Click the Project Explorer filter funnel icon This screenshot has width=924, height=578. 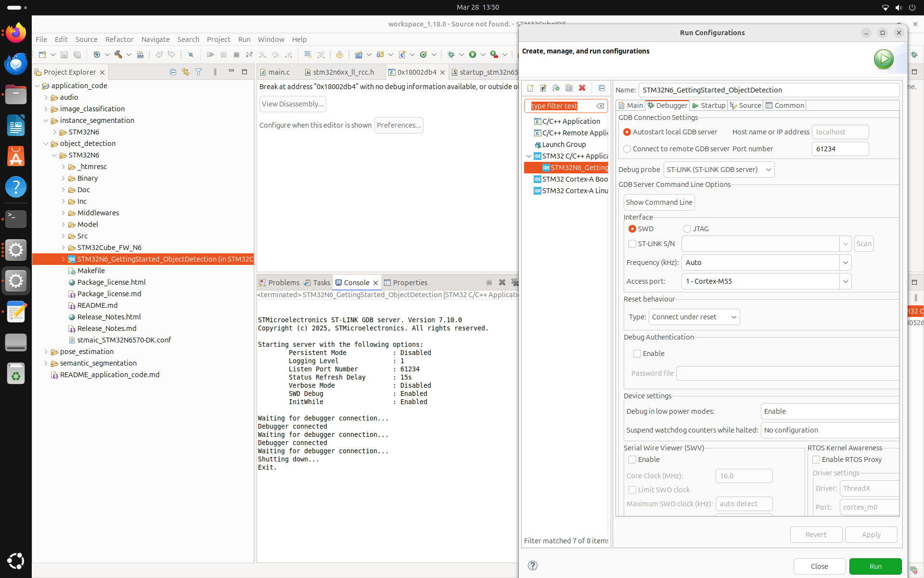(x=199, y=72)
